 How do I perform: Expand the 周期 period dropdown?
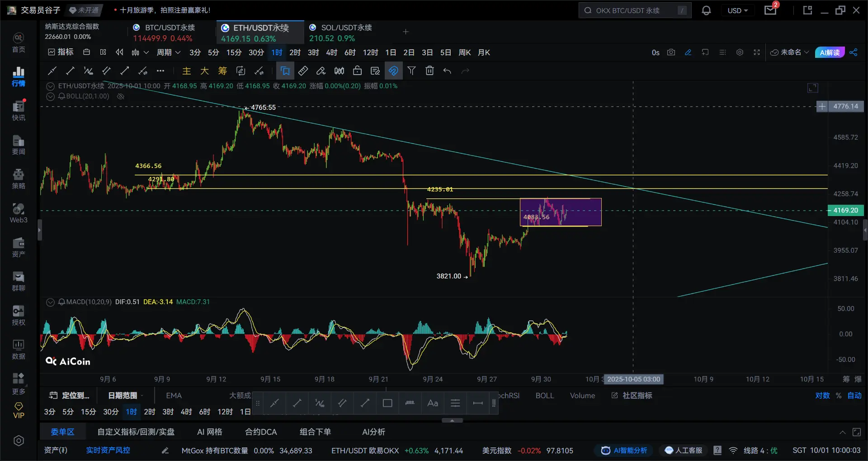click(168, 52)
